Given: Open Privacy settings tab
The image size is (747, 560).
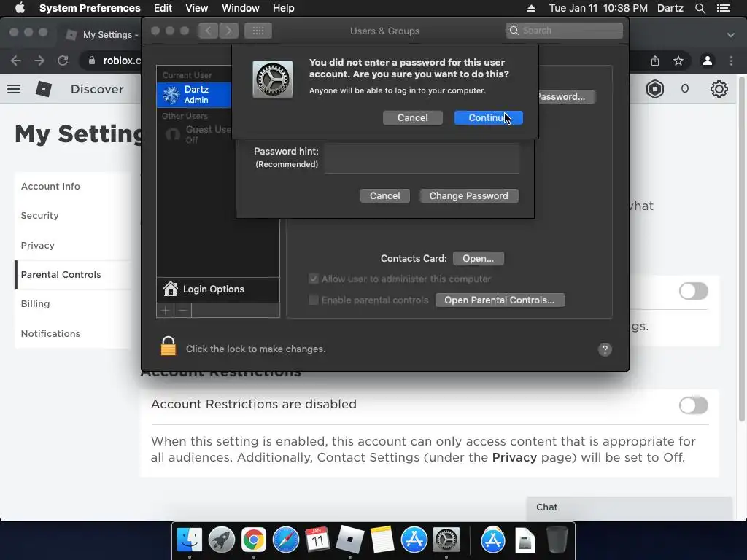Looking at the screenshot, I should coord(73,245).
